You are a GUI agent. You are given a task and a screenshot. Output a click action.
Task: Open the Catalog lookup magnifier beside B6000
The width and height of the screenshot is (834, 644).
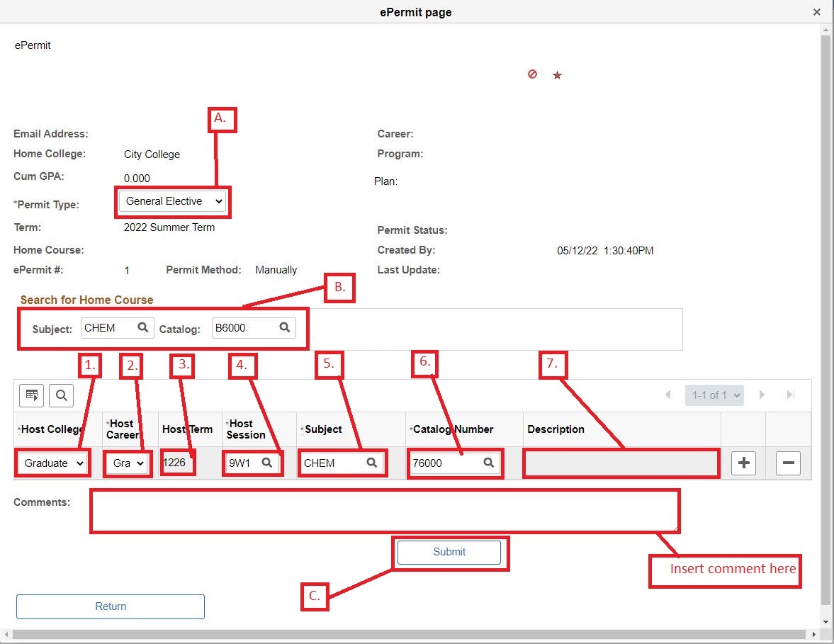[x=285, y=327]
